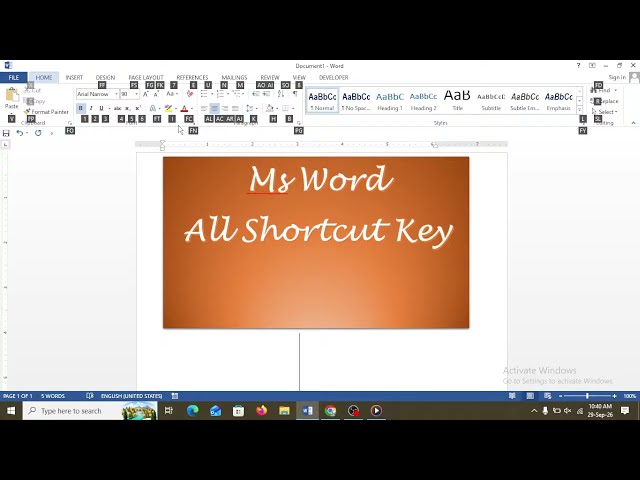Apply the Title style
The image size is (640, 480).
(x=457, y=100)
